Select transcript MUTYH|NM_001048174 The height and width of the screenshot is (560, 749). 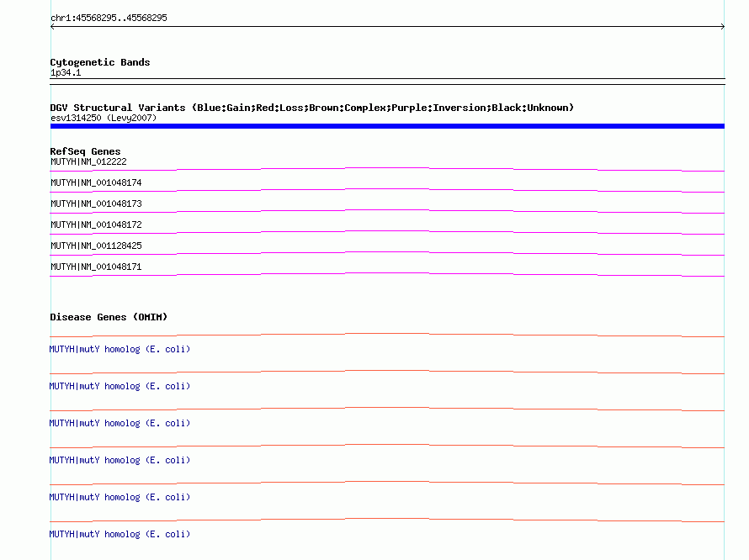pos(96,182)
